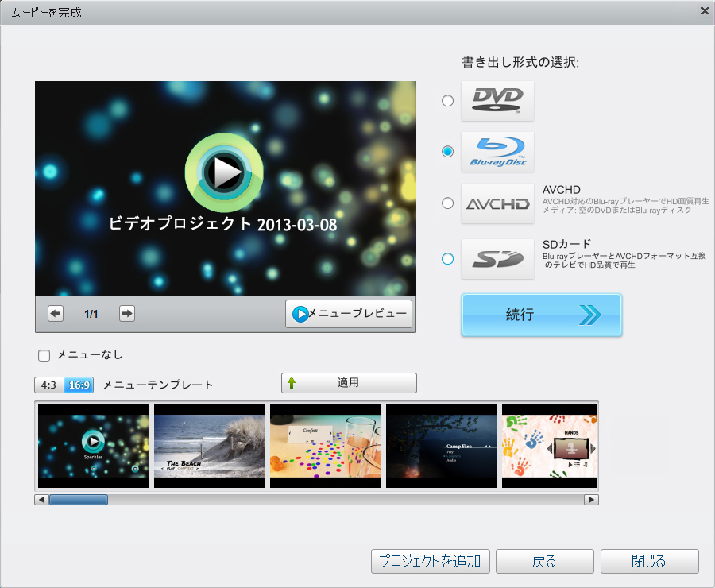Choose the AVCHD radio button
Image resolution: width=715 pixels, height=588 pixels.
(x=447, y=203)
